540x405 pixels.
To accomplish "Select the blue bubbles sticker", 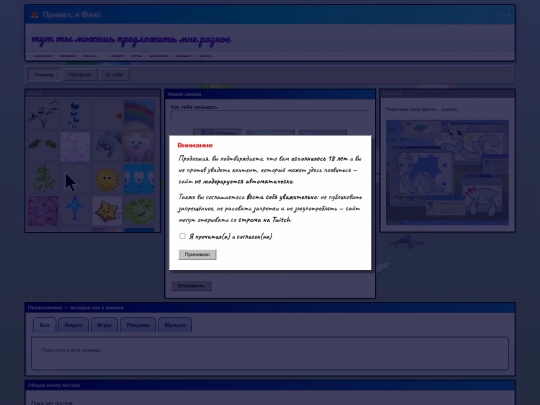I will 75,114.
